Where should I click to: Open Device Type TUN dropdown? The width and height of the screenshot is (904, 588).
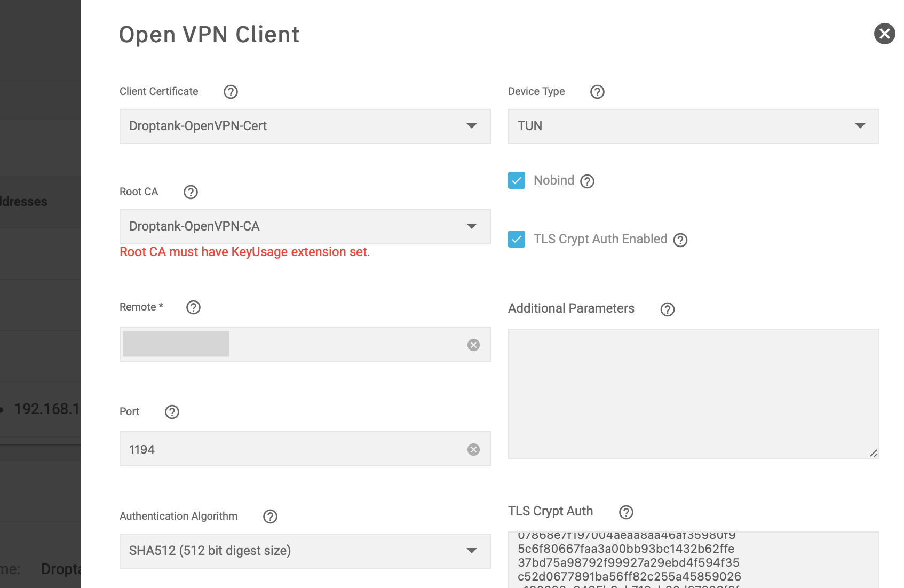click(694, 126)
